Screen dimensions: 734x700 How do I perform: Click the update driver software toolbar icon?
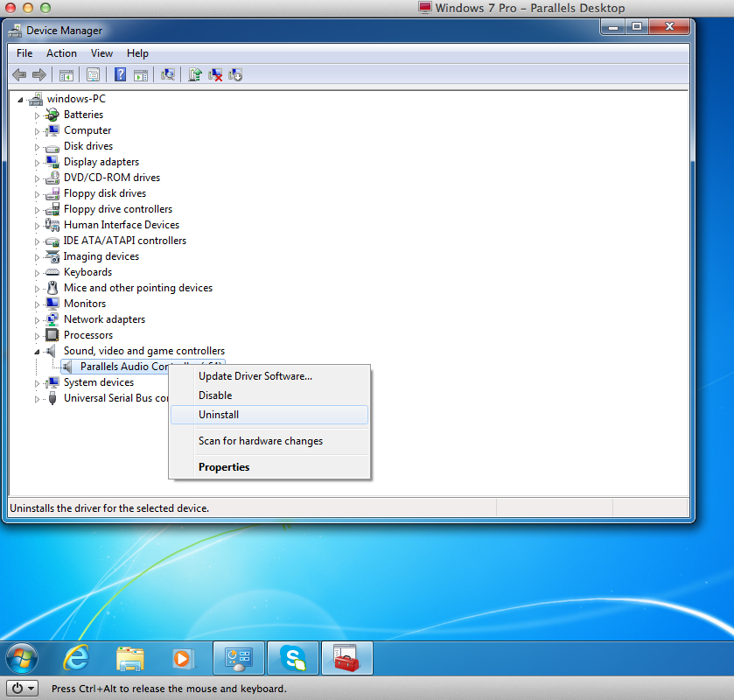195,74
